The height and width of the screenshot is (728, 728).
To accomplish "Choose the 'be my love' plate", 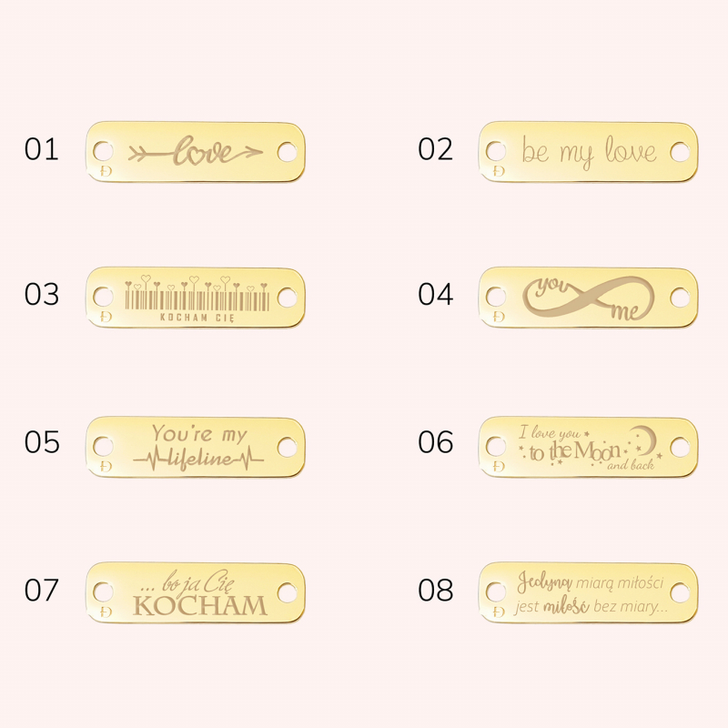I will [588, 152].
